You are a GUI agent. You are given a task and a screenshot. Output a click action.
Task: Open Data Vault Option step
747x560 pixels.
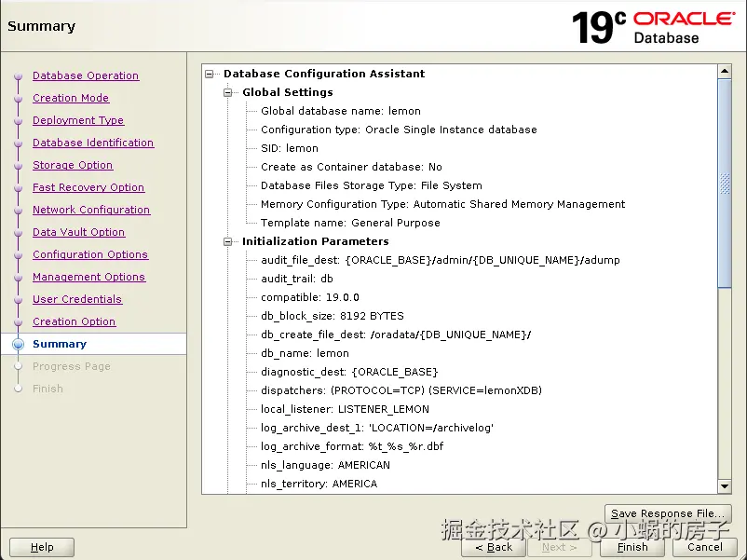click(78, 232)
